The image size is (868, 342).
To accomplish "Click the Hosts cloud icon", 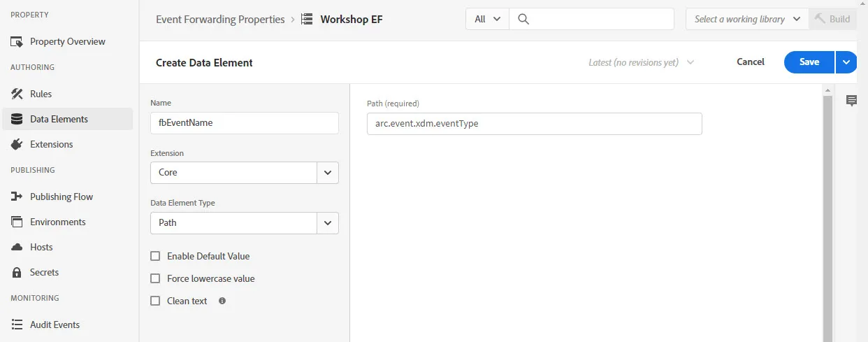I will tap(17, 247).
